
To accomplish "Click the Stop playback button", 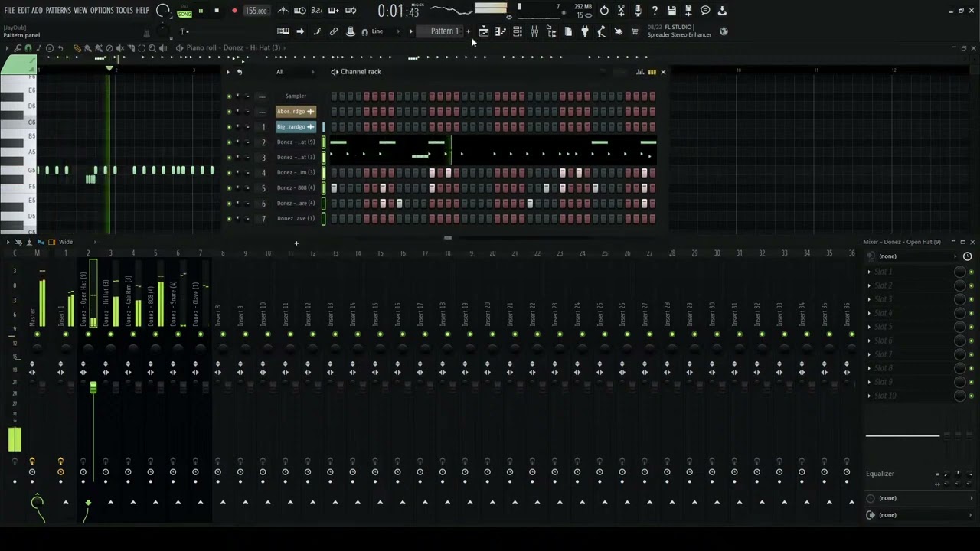I will click(217, 11).
